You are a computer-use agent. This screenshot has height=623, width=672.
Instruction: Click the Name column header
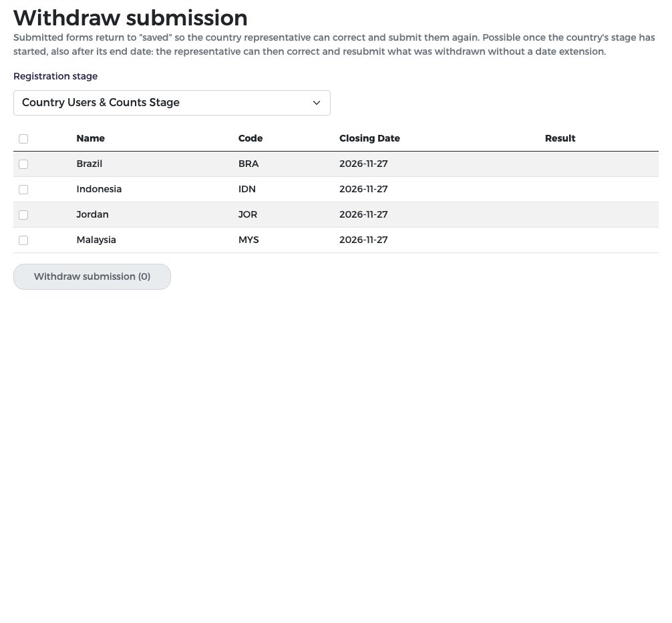[90, 138]
